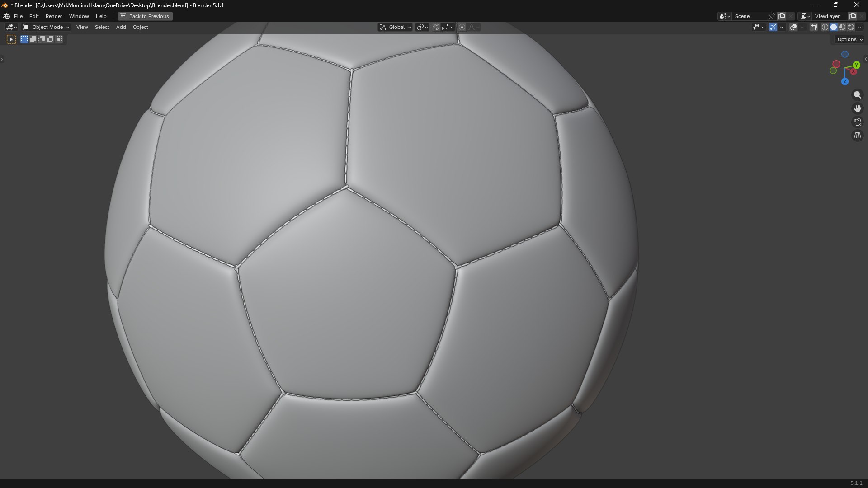This screenshot has height=488, width=868.
Task: Open the File menu
Action: [x=18, y=16]
